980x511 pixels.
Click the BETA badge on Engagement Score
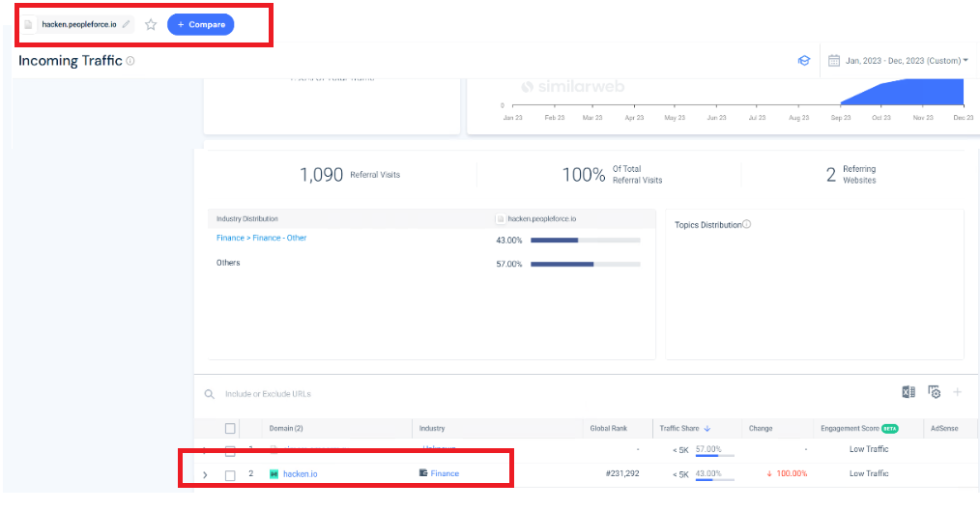890,429
